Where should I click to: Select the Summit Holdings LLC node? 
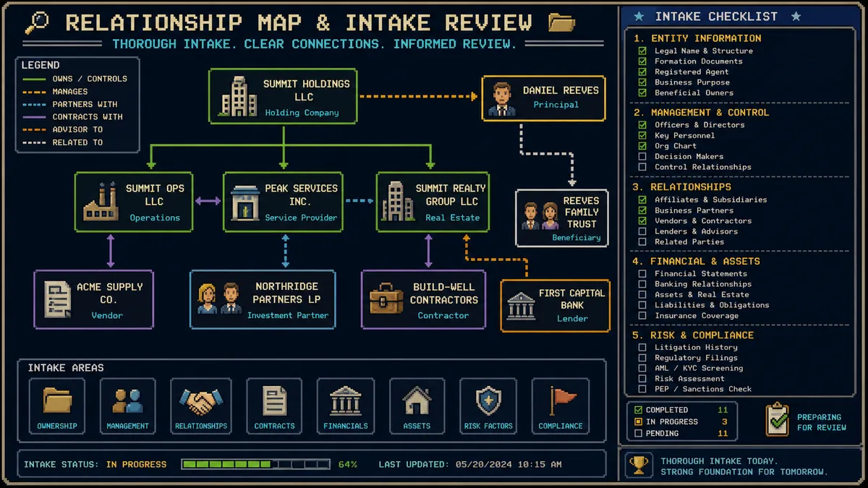coord(284,96)
